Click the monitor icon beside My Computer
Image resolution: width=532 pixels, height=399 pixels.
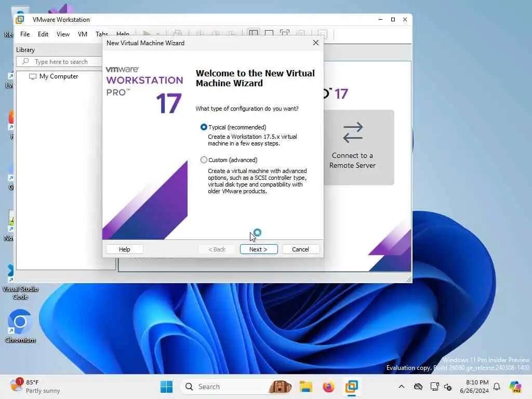[33, 77]
